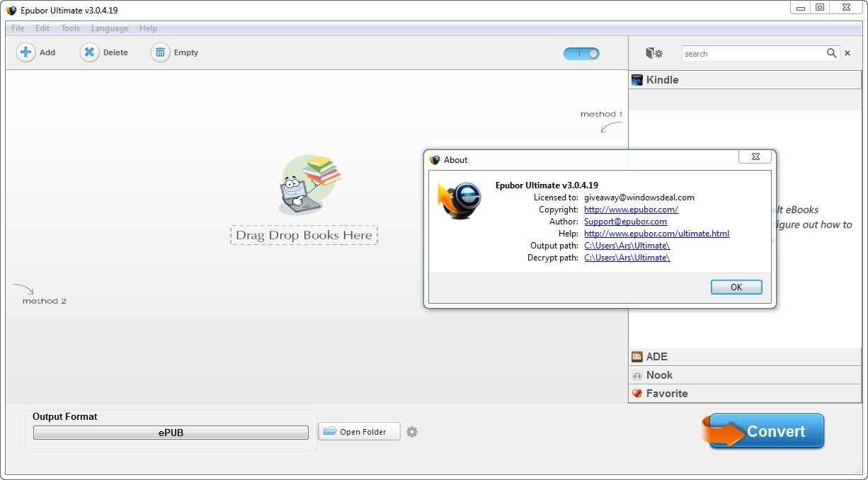868x480 pixels.
Task: Click the ADE section icon
Action: (x=637, y=357)
